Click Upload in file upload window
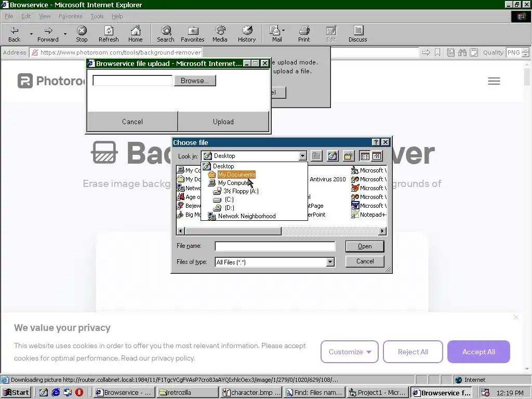 point(223,122)
